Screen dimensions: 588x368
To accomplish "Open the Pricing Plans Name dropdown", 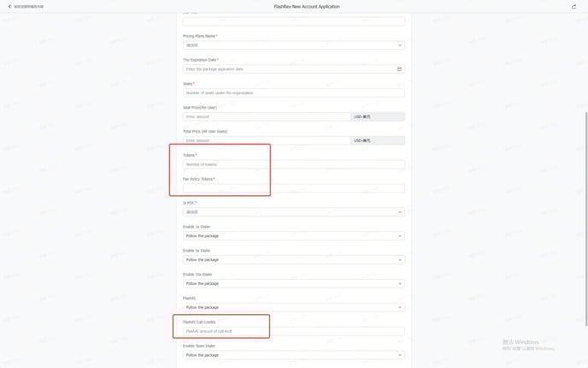I will 294,45.
